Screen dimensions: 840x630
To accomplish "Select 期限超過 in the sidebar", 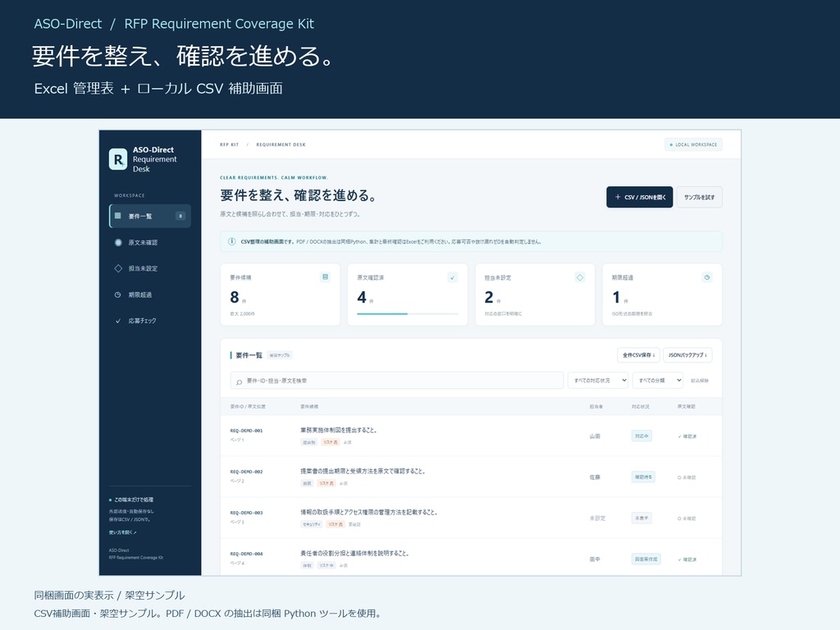I will 150,294.
